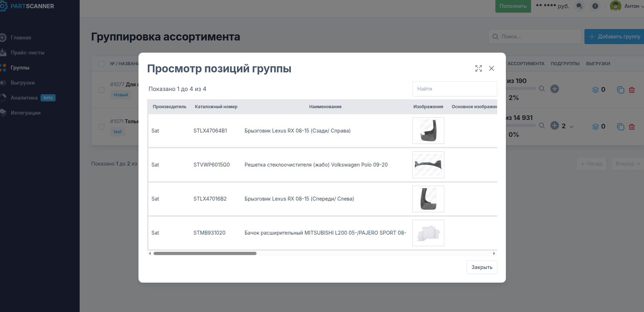Screen dimensions: 644x312
Task: Sort by Наименование column header
Action: point(325,107)
